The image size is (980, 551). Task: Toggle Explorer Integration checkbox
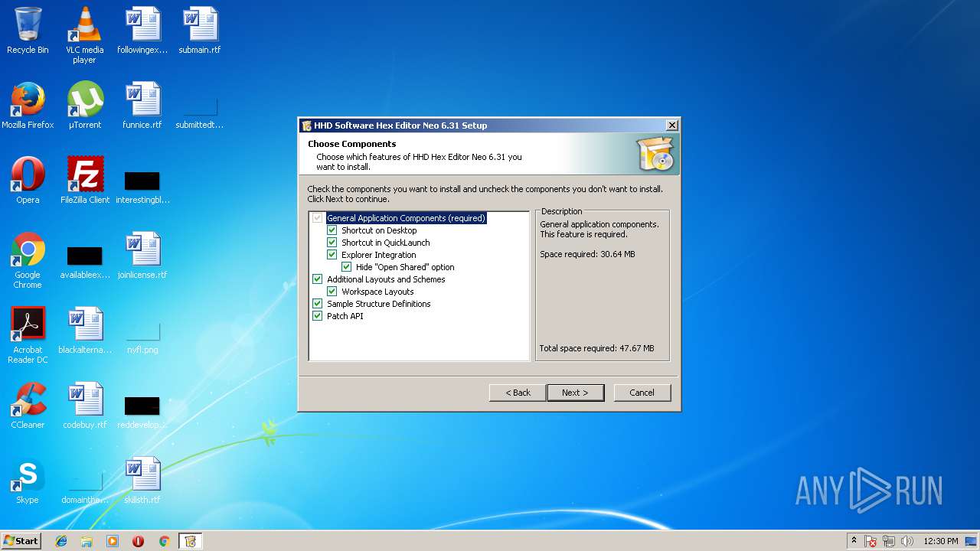332,255
